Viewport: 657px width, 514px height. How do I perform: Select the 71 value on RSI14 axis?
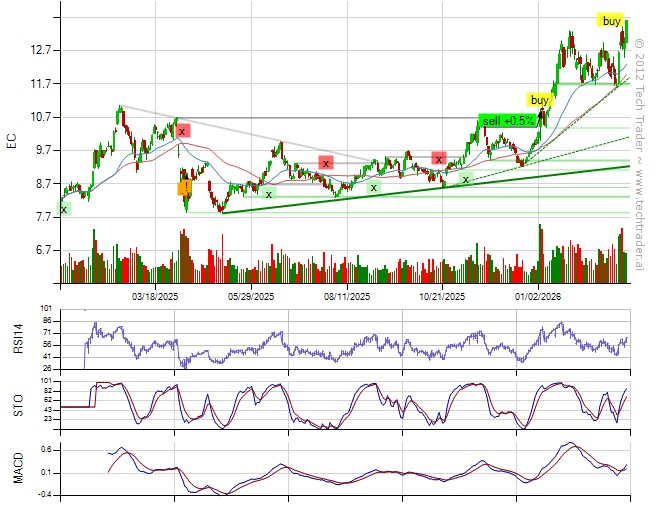point(46,333)
